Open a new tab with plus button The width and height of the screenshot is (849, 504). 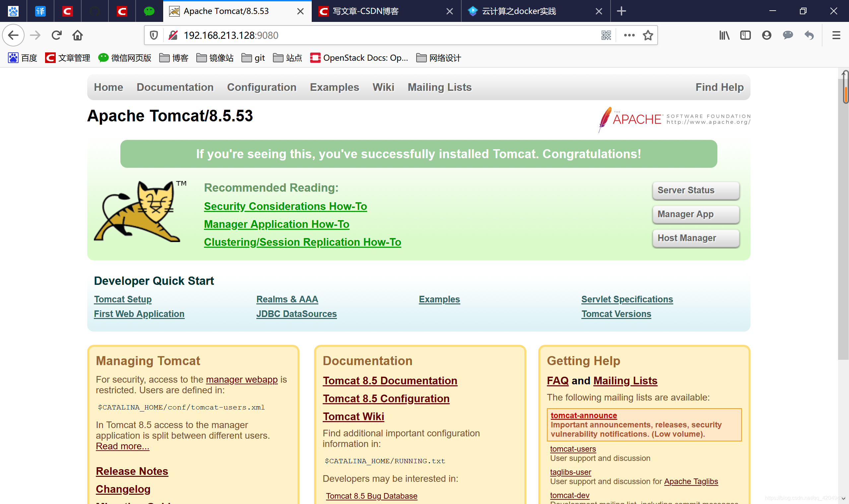tap(621, 11)
